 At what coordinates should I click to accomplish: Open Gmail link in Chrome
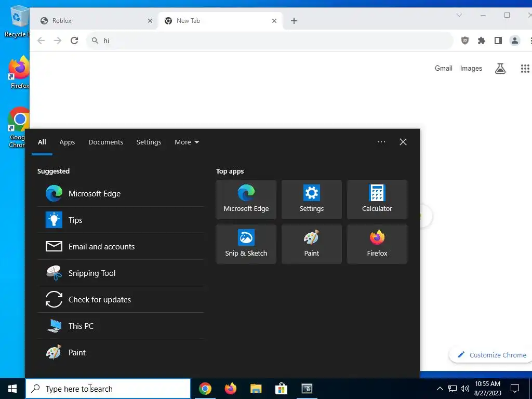[444, 68]
